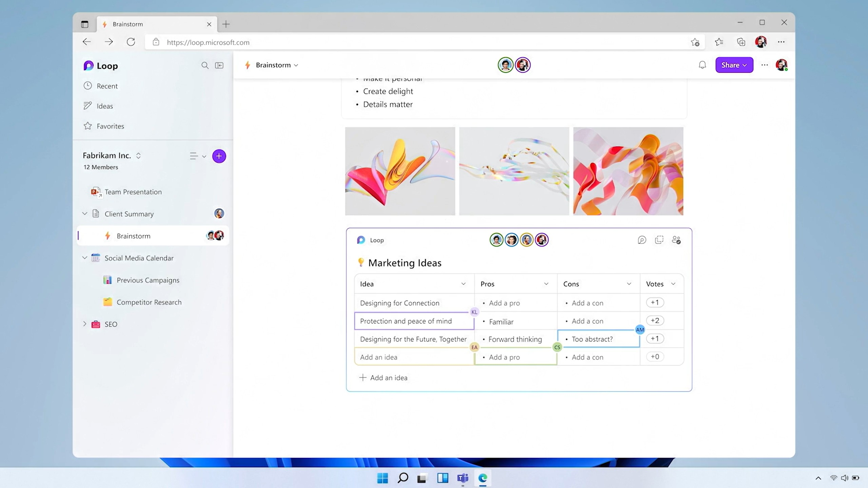Vote +1 on Designing for the Future, Together
Viewport: 868px width, 488px height.
[655, 339]
